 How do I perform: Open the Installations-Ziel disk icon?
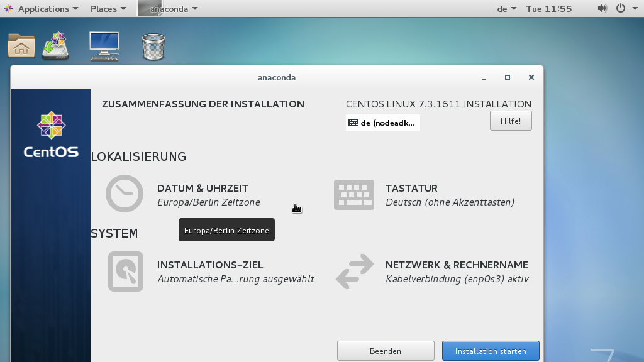point(126,271)
